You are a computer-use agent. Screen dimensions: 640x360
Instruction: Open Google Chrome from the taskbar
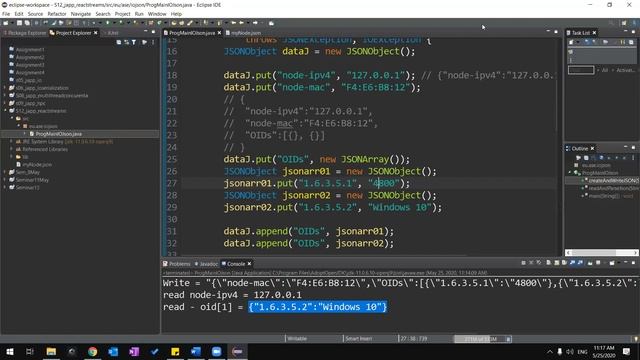click(x=93, y=351)
